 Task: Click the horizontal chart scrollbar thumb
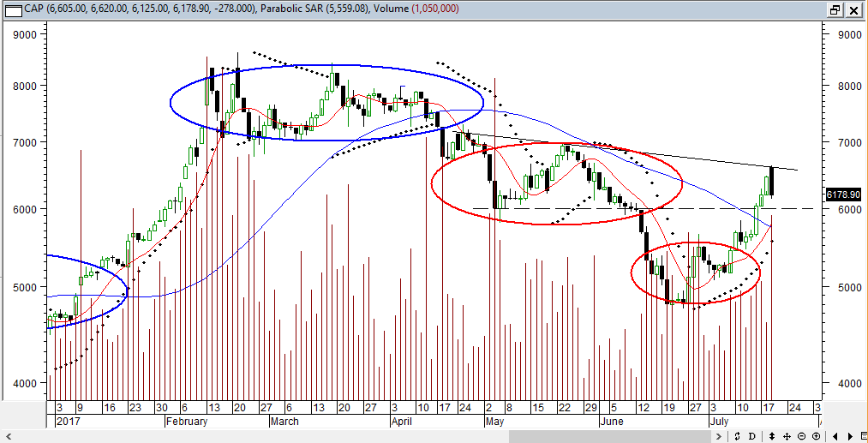pyautogui.click(x=610, y=436)
